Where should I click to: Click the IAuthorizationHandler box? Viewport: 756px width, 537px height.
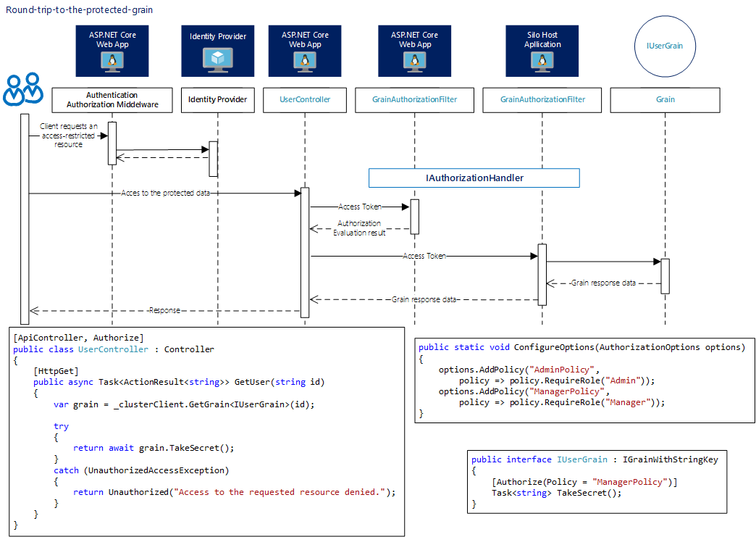pos(474,178)
